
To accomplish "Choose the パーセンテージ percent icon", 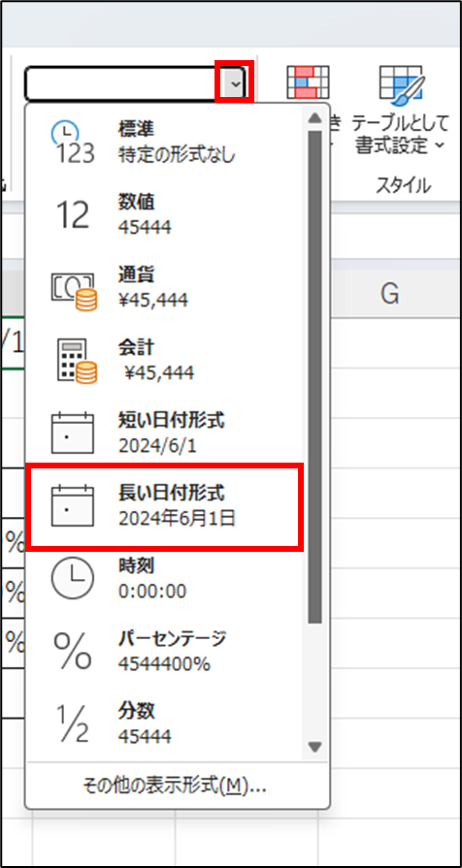I will 73,651.
